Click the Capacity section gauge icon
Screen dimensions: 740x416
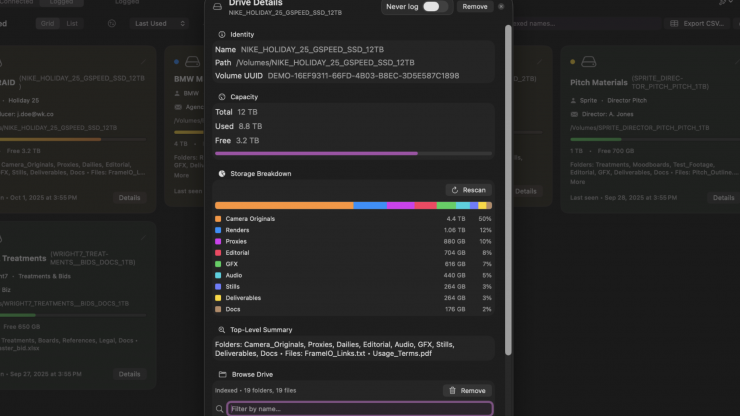pyautogui.click(x=222, y=97)
